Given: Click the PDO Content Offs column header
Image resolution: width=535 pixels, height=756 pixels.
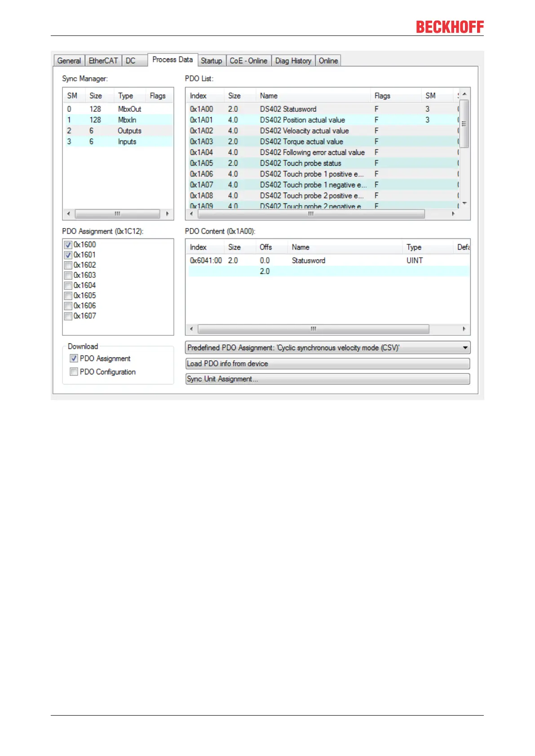Looking at the screenshot, I should pos(272,247).
